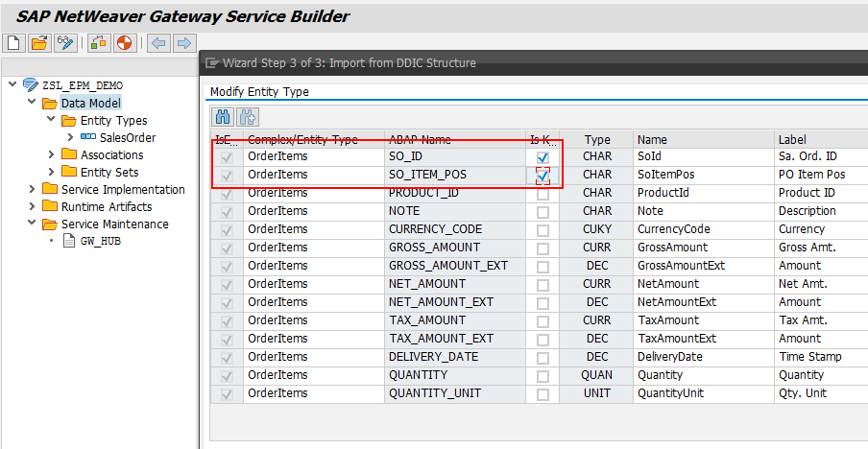Select the SalesOrder tree item

point(128,138)
